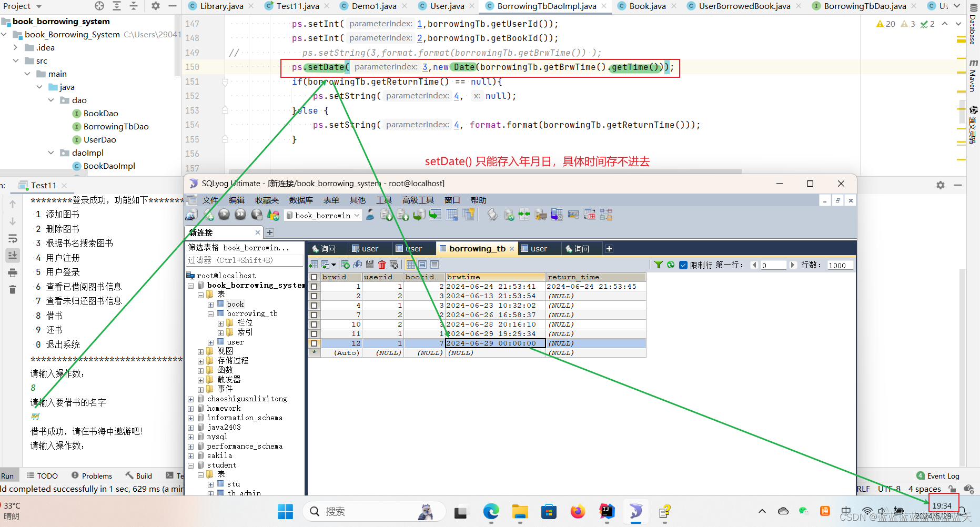The width and height of the screenshot is (980, 527).
Task: Check the row checkbox for brwid 1
Action: [314, 287]
